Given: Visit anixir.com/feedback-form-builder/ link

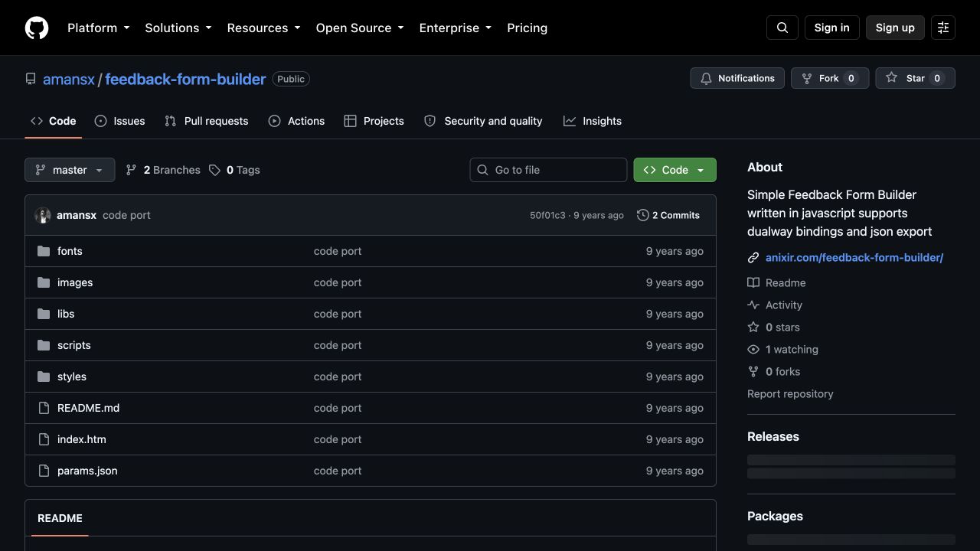Looking at the screenshot, I should tap(854, 258).
